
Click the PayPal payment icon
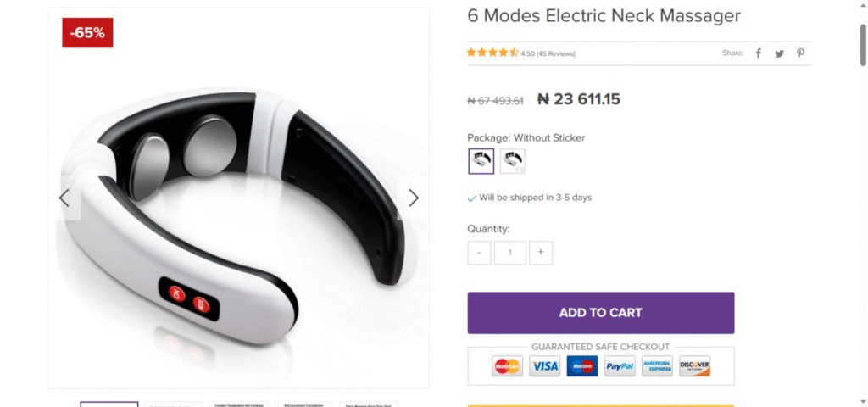(620, 366)
